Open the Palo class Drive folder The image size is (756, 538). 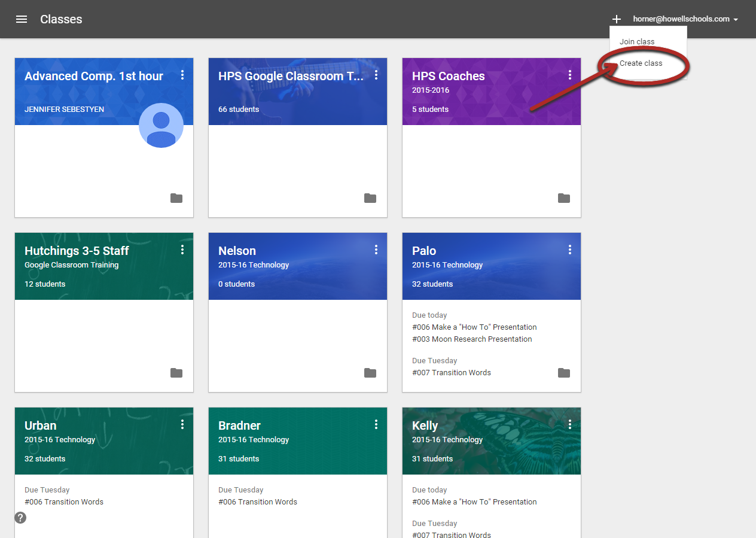[564, 373]
